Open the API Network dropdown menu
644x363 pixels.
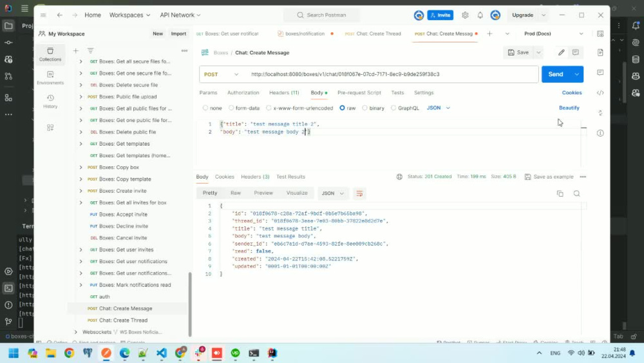coord(180,15)
